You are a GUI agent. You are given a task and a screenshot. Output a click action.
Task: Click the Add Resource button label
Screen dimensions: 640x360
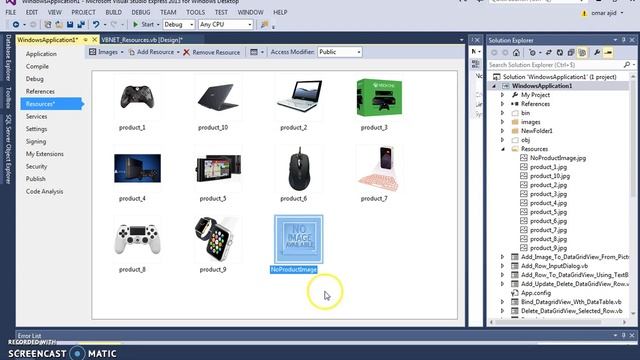pyautogui.click(x=155, y=52)
